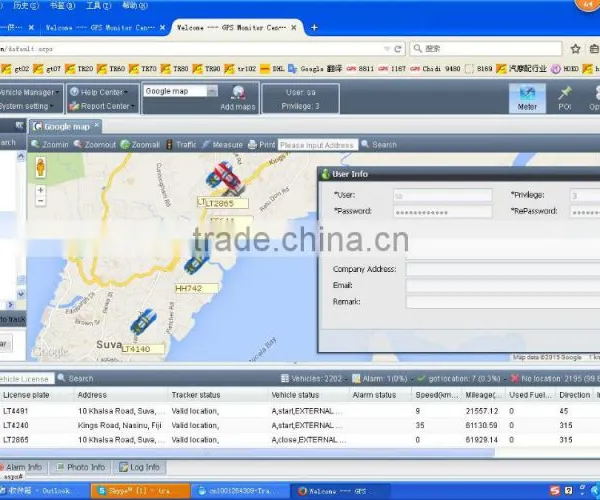This screenshot has width=600, height=500.
Task: Click the Vehicle License search field
Action: 27,379
